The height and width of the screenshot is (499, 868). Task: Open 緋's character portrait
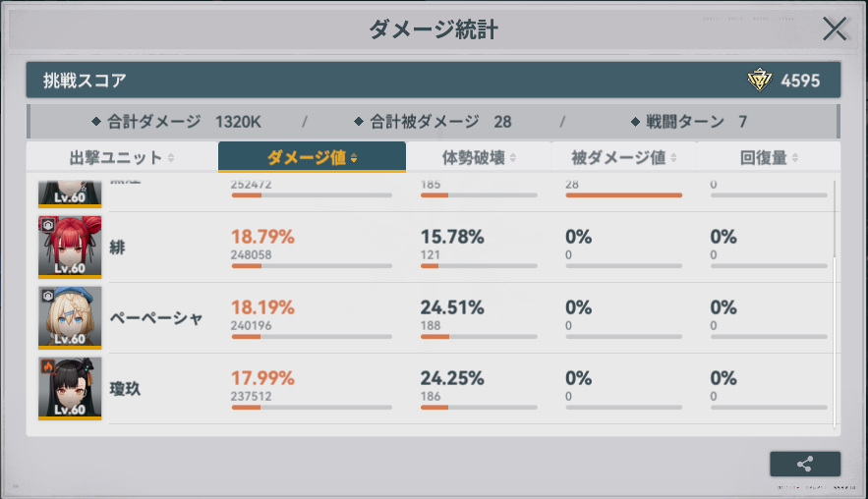(70, 248)
